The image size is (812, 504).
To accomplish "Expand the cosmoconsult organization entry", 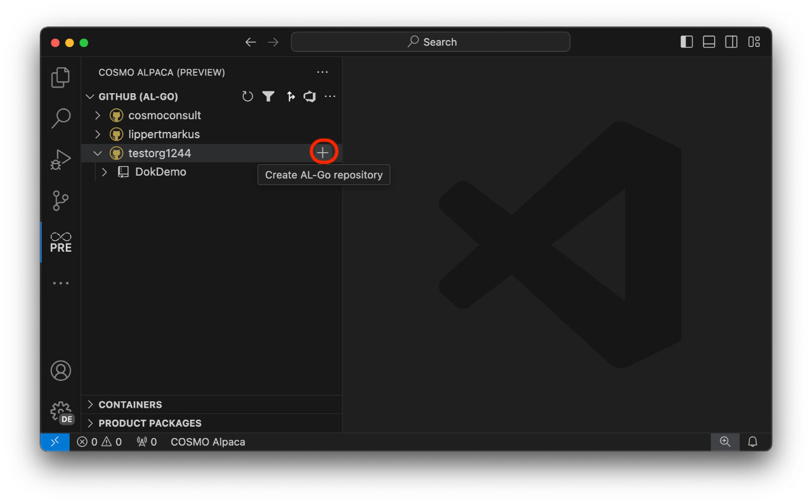I will tap(97, 115).
